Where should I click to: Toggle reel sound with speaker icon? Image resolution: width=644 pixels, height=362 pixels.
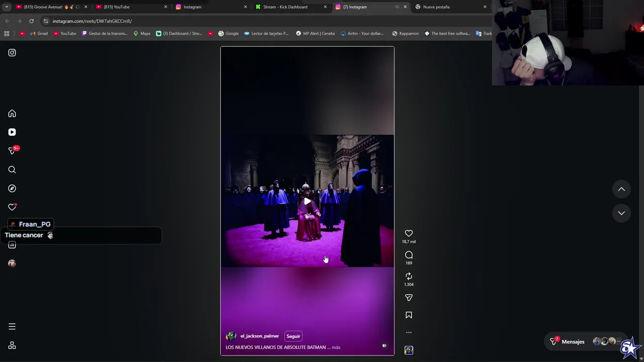point(384,346)
